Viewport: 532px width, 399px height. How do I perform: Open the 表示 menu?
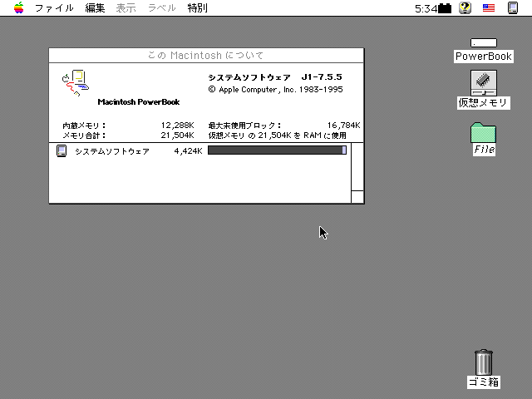(126, 7)
